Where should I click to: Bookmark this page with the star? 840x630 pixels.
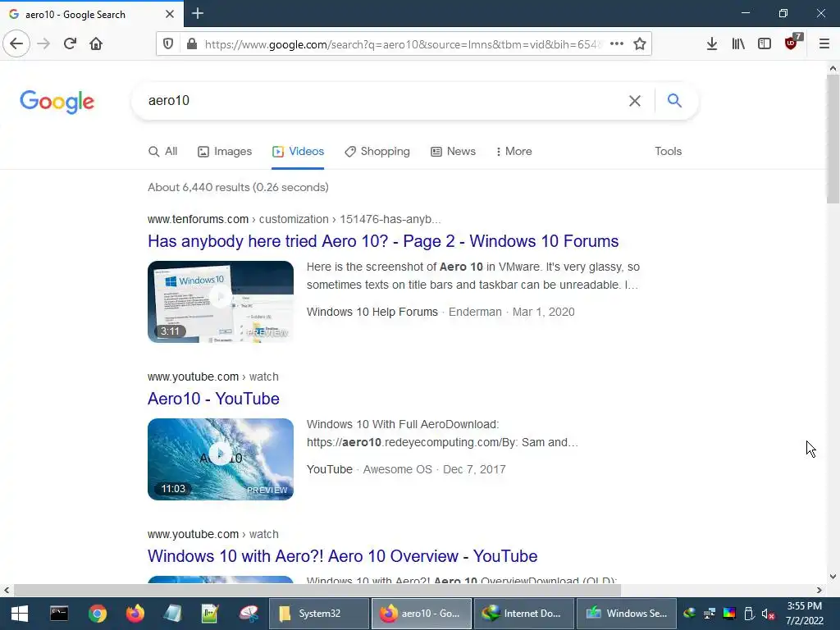pos(640,44)
